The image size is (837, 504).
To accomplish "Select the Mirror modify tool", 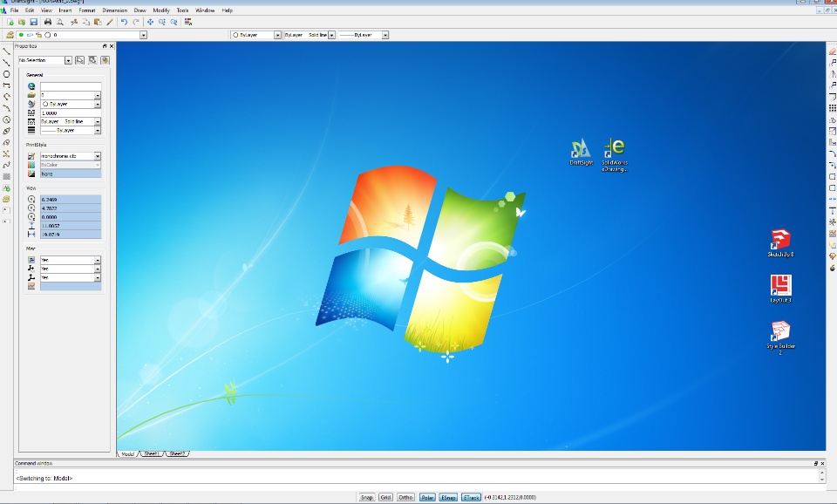I will (x=832, y=74).
